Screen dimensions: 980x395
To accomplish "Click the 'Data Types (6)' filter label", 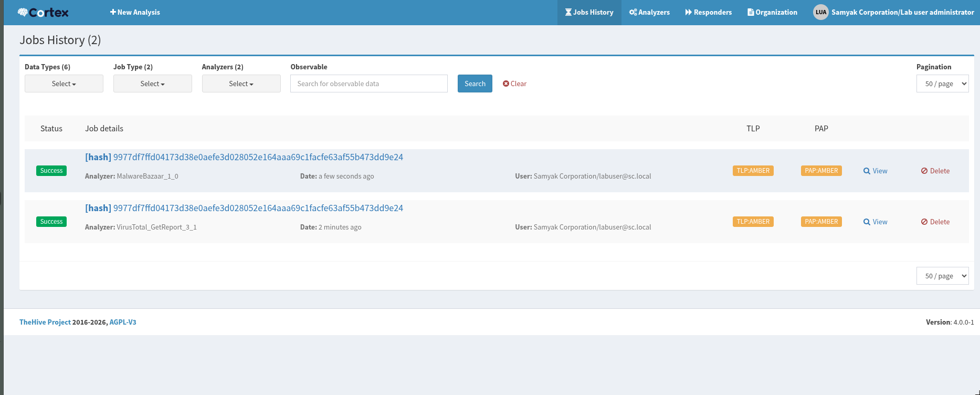I will pyautogui.click(x=48, y=67).
